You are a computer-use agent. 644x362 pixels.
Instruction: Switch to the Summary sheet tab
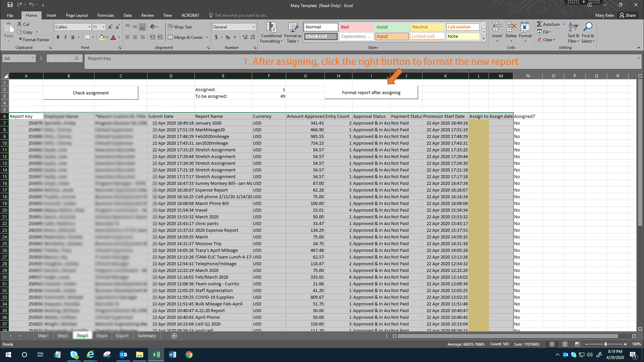[146, 336]
